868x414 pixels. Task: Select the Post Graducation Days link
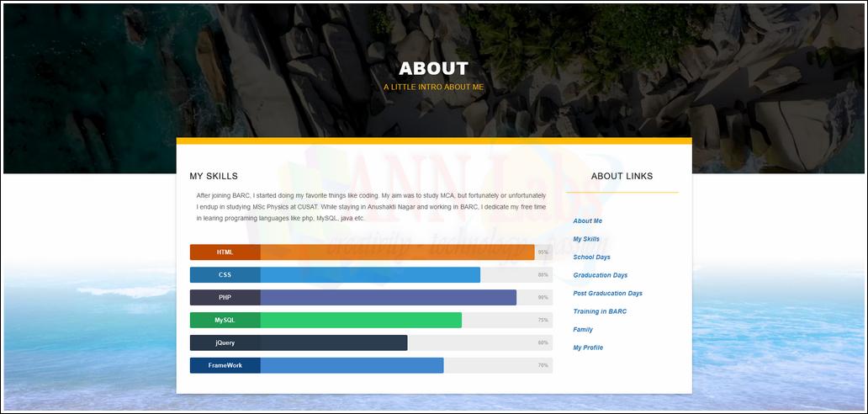point(607,294)
